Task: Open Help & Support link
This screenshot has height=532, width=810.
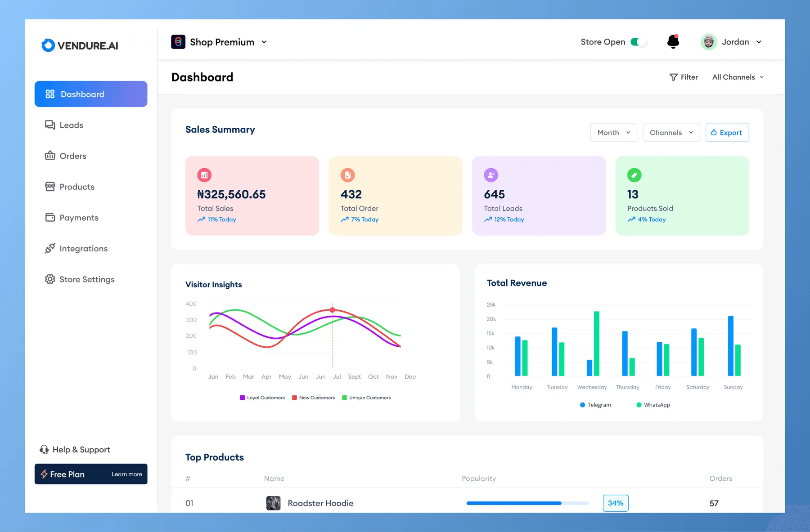Action: (75, 449)
